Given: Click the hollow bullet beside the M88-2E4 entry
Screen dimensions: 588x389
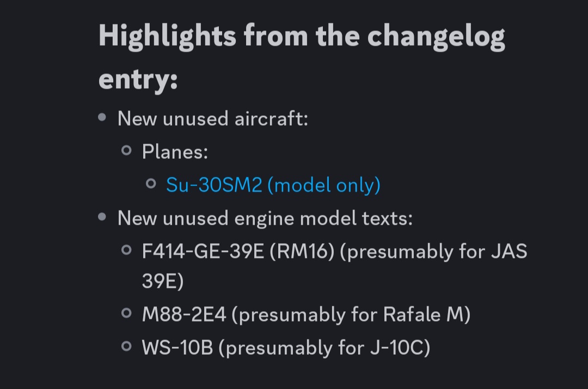Looking at the screenshot, I should 127,313.
